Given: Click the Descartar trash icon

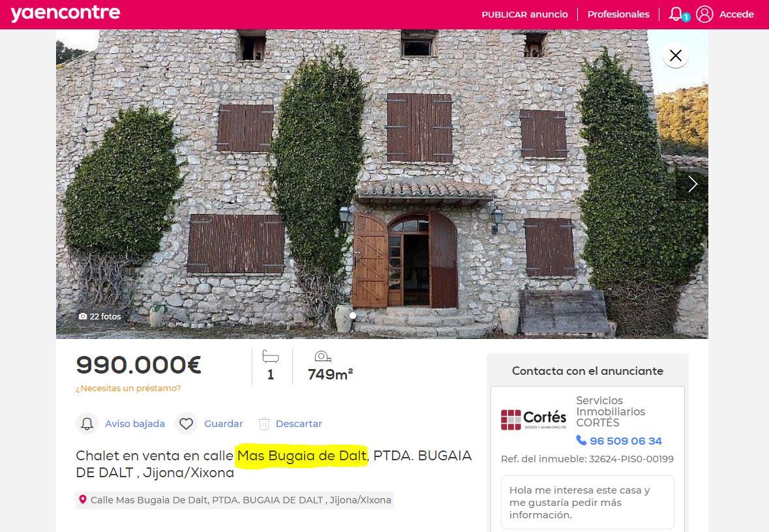Looking at the screenshot, I should coord(264,424).
